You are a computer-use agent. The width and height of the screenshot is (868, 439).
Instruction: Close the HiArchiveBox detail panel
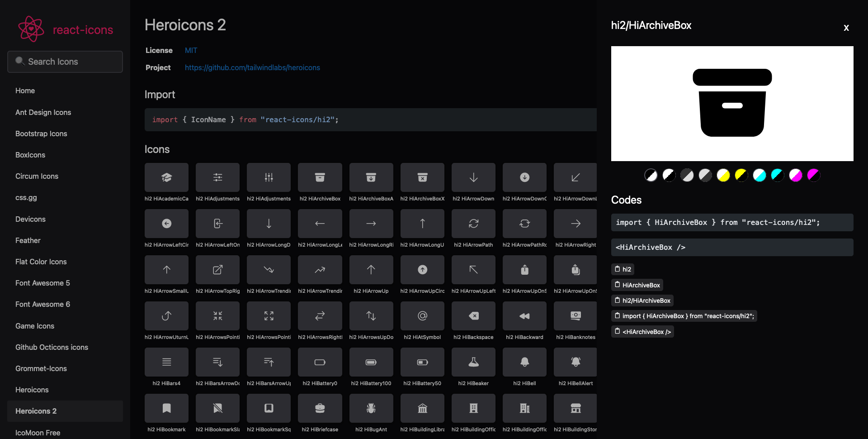click(x=846, y=28)
